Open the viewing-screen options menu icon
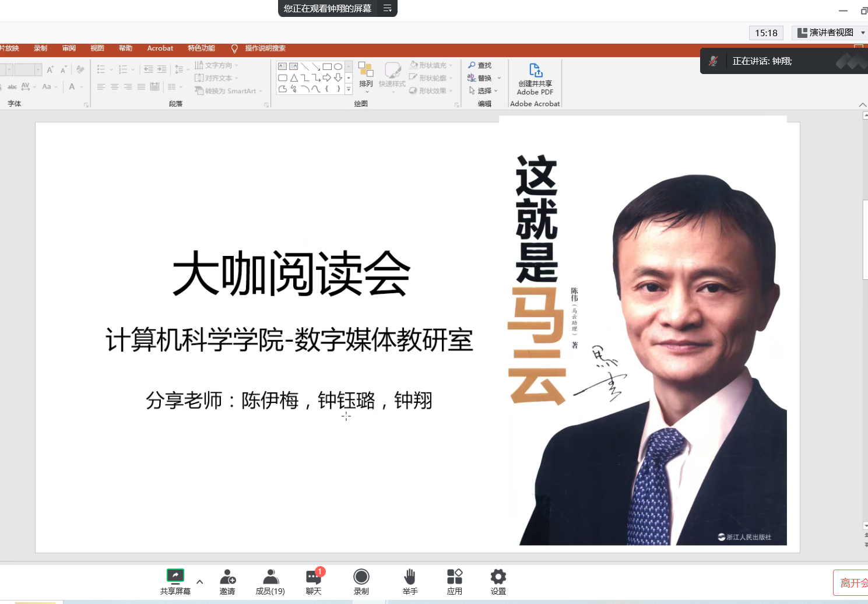This screenshot has height=604, width=868. [x=388, y=8]
